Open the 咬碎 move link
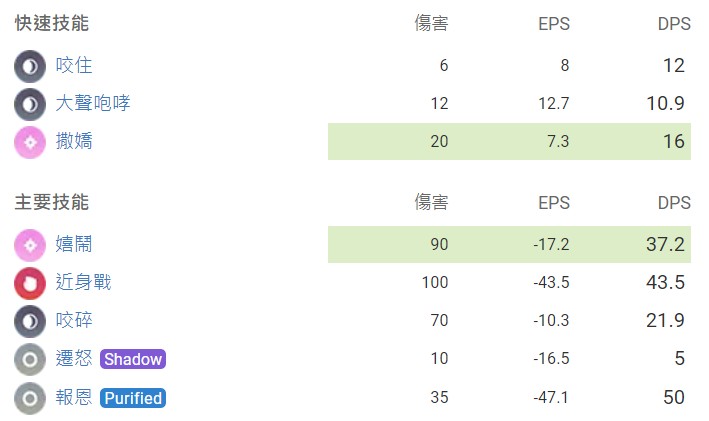 [74, 321]
